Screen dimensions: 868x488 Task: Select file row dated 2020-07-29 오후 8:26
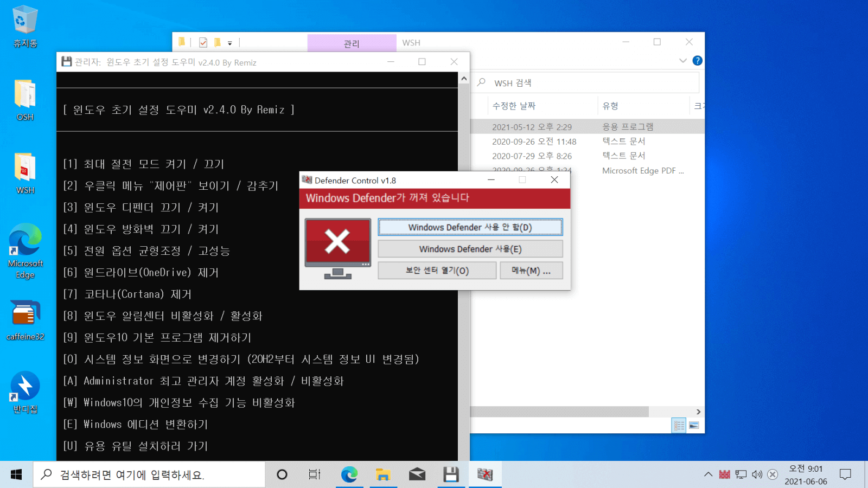point(588,156)
